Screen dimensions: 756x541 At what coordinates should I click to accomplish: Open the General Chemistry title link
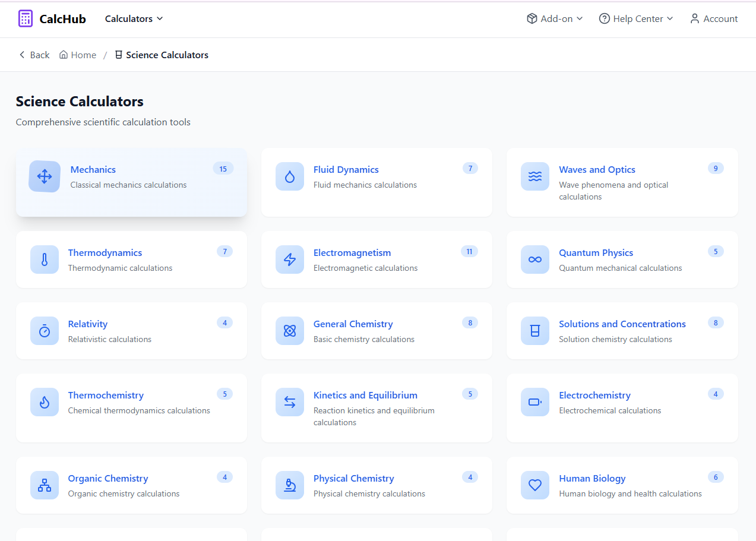pyautogui.click(x=353, y=324)
